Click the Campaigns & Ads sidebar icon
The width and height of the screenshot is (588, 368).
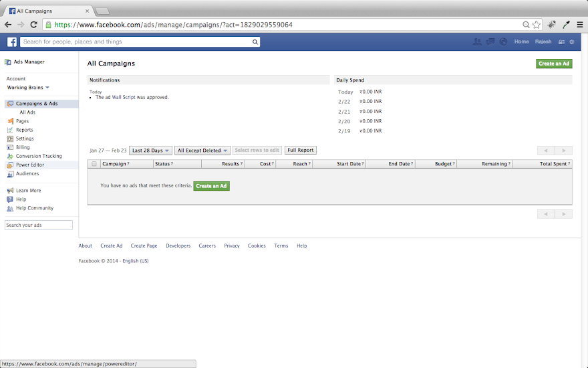(x=10, y=104)
